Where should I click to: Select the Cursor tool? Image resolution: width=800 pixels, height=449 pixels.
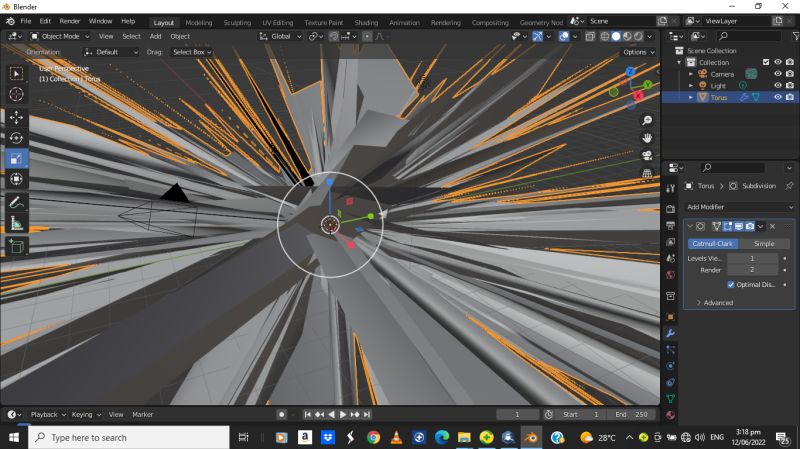(16, 94)
